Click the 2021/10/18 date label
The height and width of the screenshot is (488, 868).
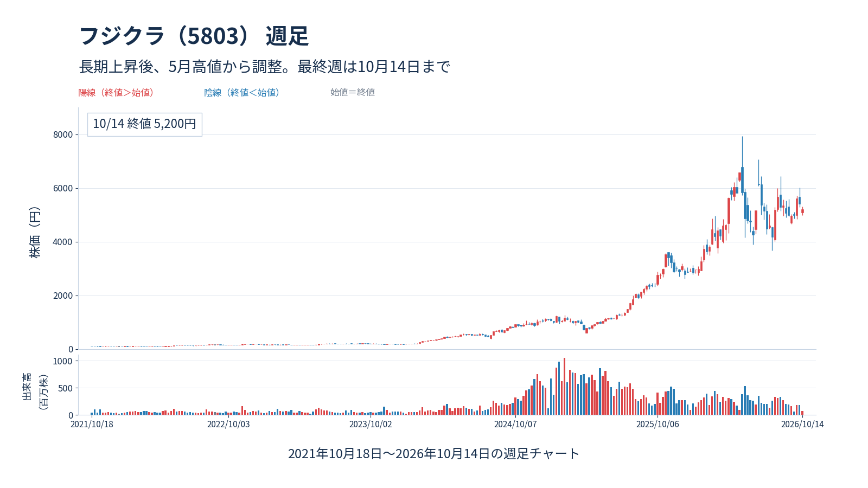(92, 424)
